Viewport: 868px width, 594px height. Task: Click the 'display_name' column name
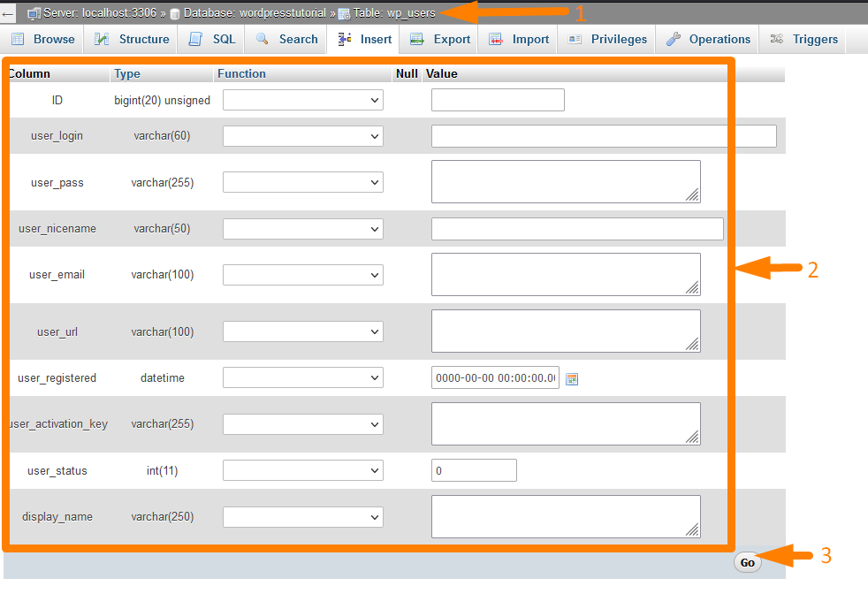point(57,516)
